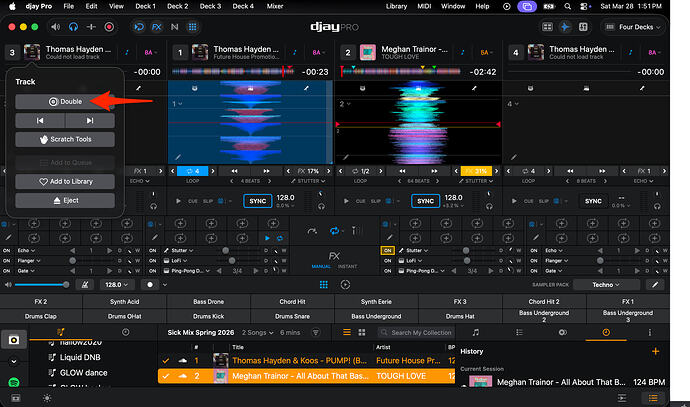Screen dimensions: 690x407
Task: Toggle the orange ON button for deck 2 Stutter
Action: click(x=387, y=250)
